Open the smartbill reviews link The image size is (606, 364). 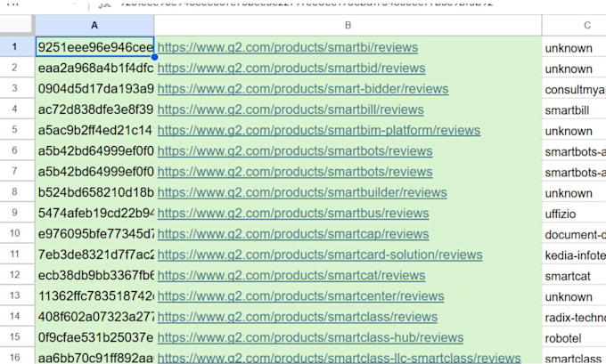291,109
